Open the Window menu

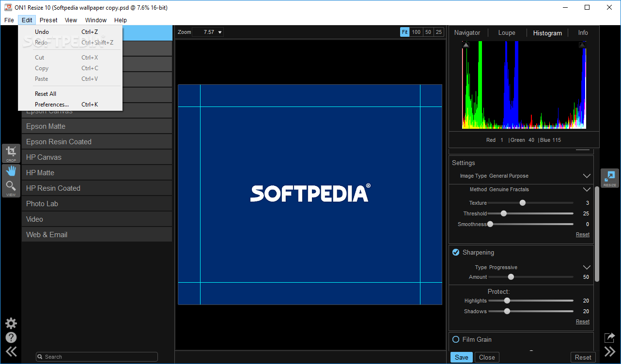coord(96,20)
